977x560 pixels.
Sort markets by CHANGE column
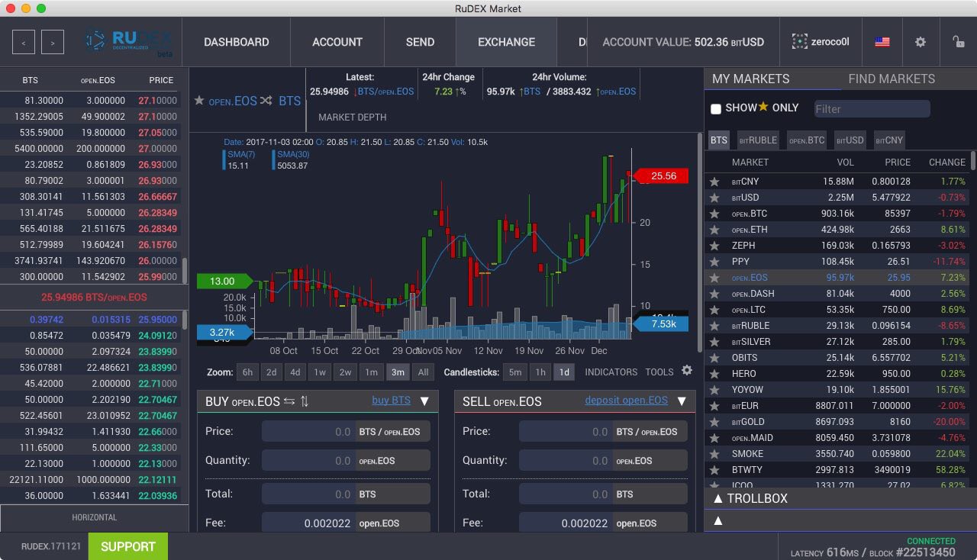click(946, 162)
